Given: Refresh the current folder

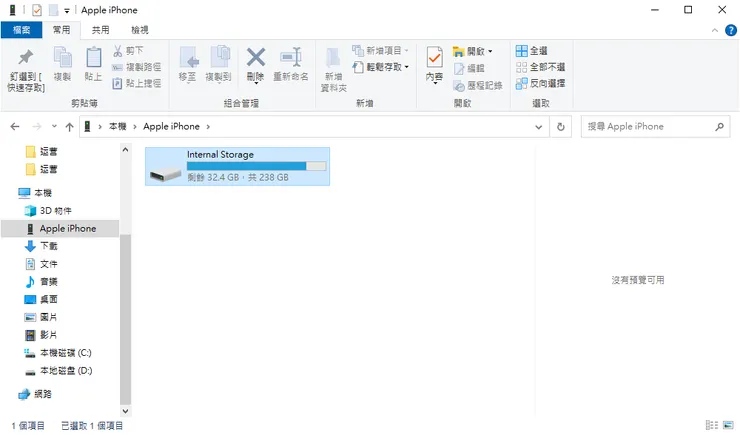Looking at the screenshot, I should pos(561,127).
